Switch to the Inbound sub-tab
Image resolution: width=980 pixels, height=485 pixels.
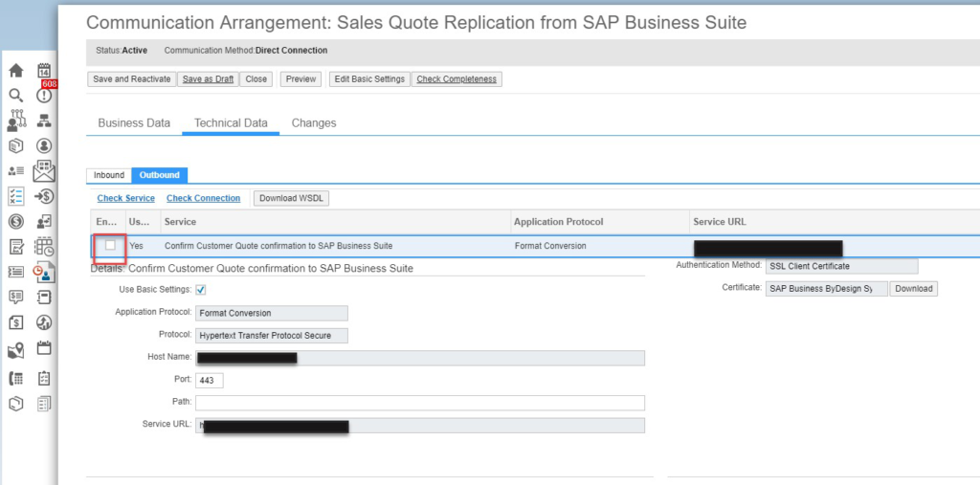point(109,176)
